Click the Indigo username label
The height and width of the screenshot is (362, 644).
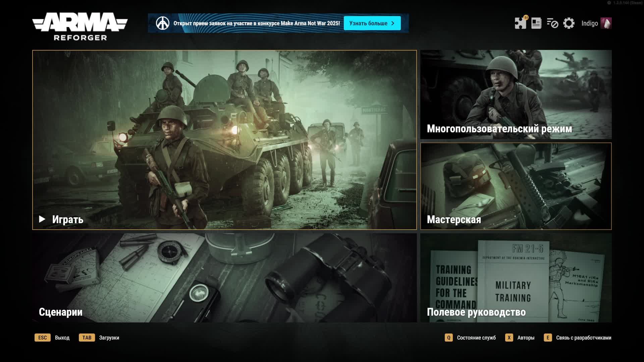tap(589, 23)
